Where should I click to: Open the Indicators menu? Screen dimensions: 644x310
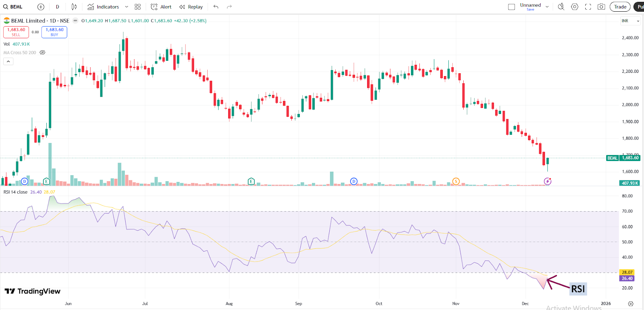103,7
